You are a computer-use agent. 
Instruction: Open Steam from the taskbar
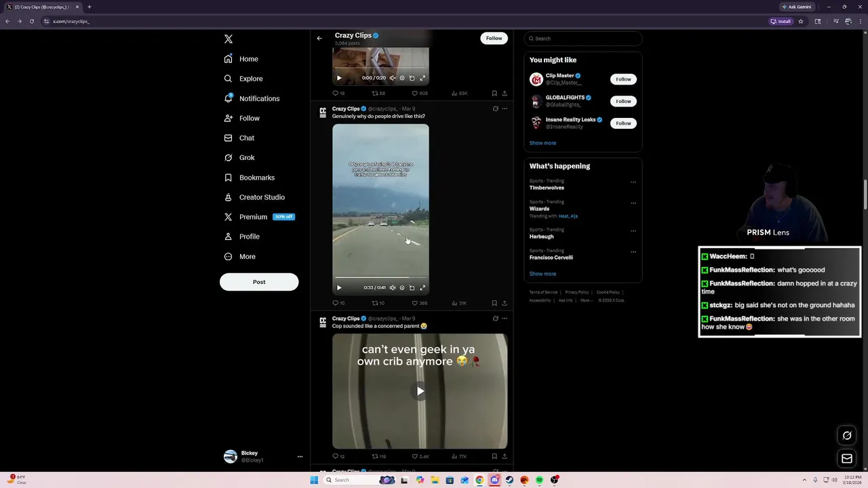[x=509, y=480]
